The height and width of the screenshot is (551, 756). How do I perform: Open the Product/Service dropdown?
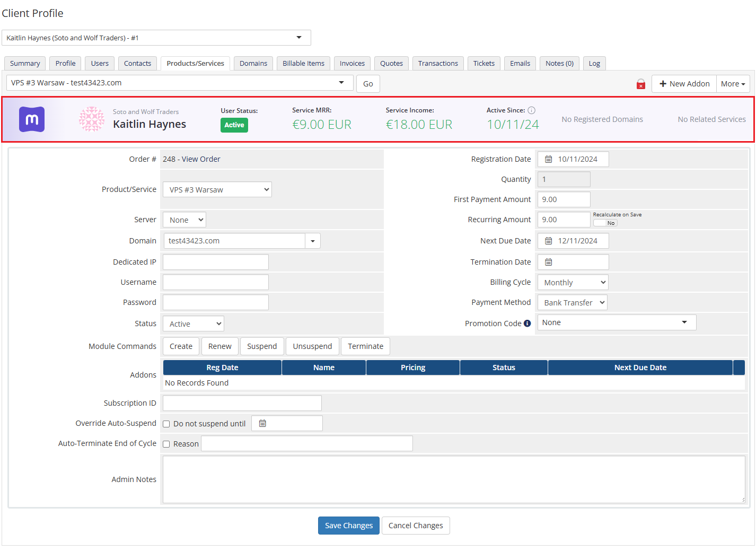[x=217, y=189]
